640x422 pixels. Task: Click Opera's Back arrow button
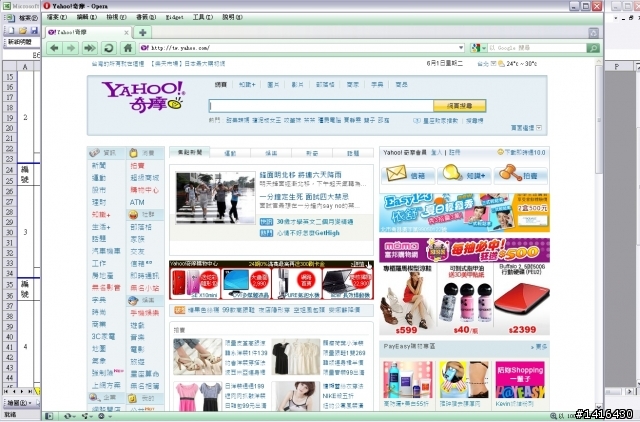[x=54, y=48]
